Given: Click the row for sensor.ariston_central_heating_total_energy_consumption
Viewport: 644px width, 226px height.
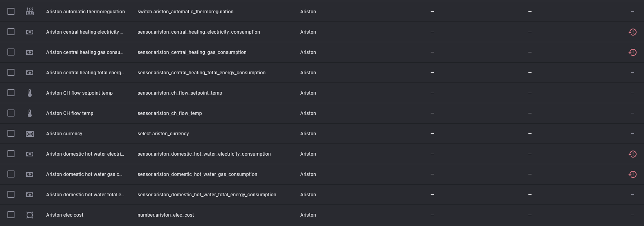Looking at the screenshot, I should (201, 72).
